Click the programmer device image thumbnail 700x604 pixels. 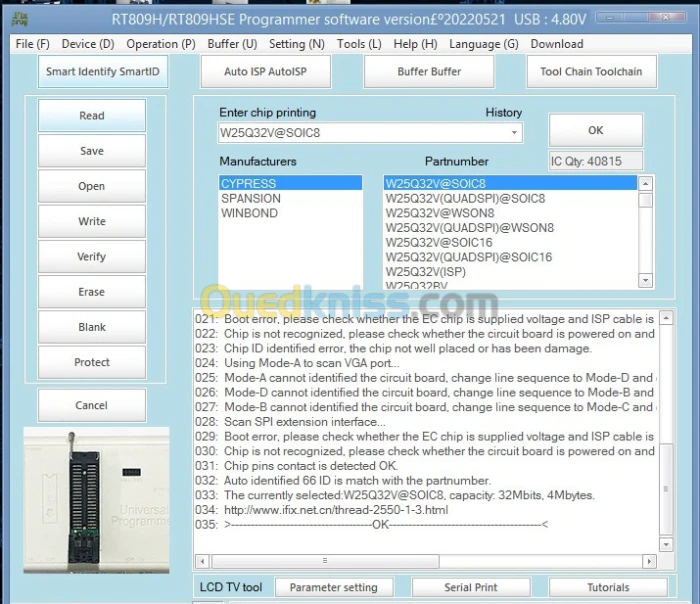click(x=96, y=500)
